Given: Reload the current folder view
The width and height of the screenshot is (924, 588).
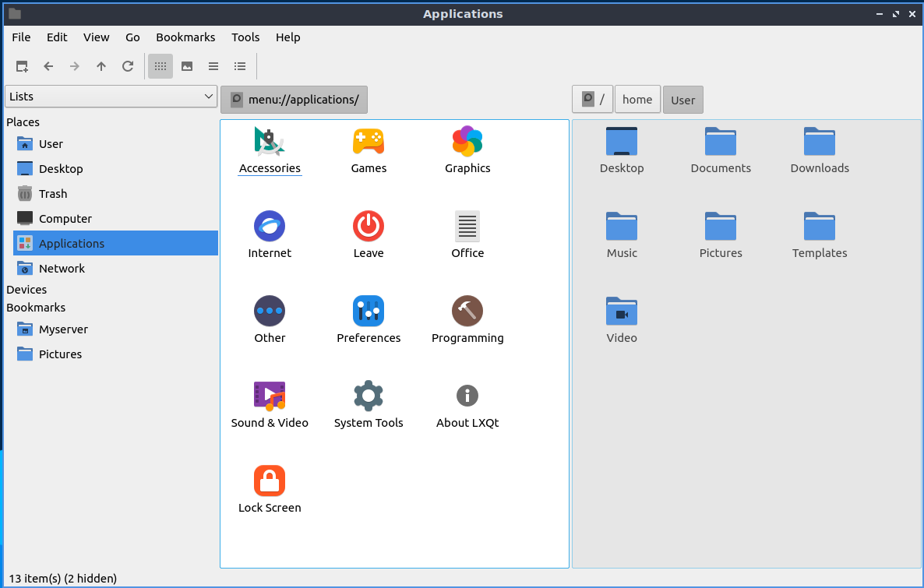Looking at the screenshot, I should point(128,67).
